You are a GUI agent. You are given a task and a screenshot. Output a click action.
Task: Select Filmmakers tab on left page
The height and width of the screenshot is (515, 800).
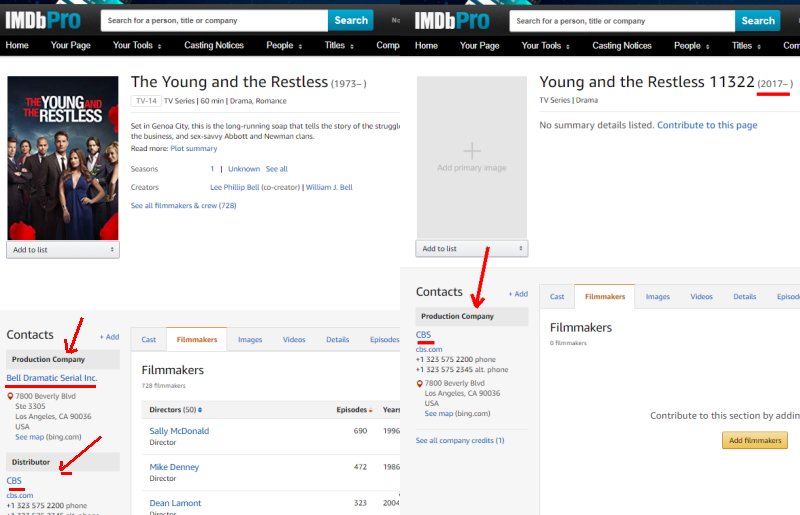tap(196, 339)
